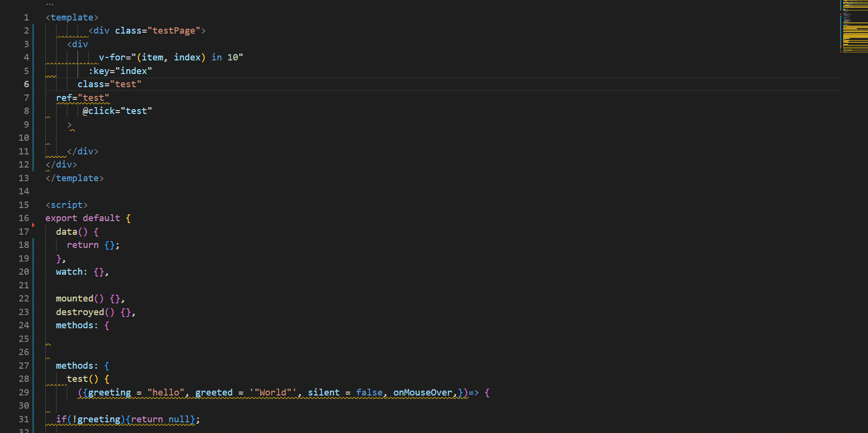
Task: Click the closing </div> on line 11
Action: click(x=83, y=151)
